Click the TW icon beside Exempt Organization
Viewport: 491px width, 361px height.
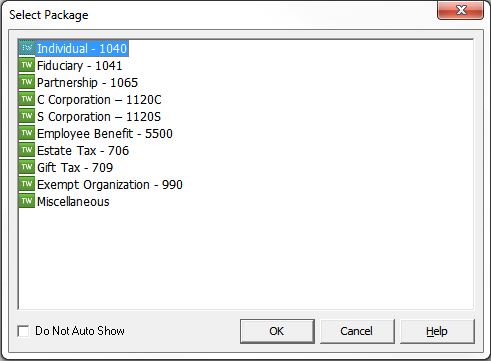tap(27, 184)
